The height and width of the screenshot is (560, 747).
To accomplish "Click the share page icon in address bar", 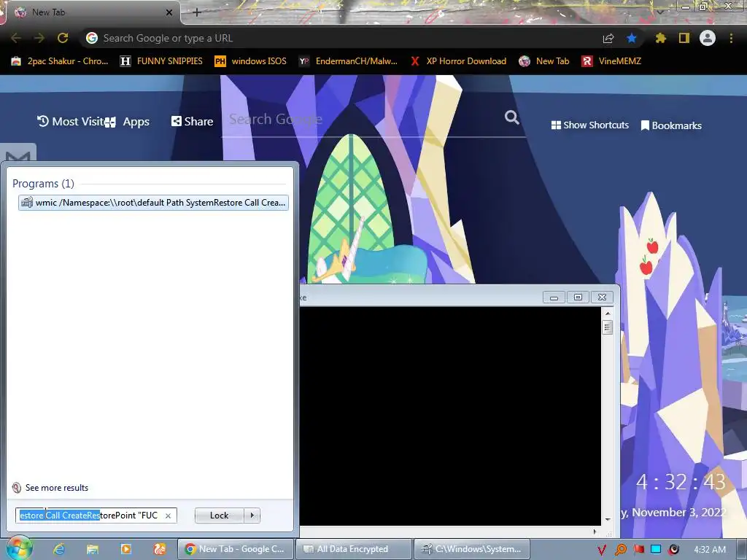I will 608,39.
